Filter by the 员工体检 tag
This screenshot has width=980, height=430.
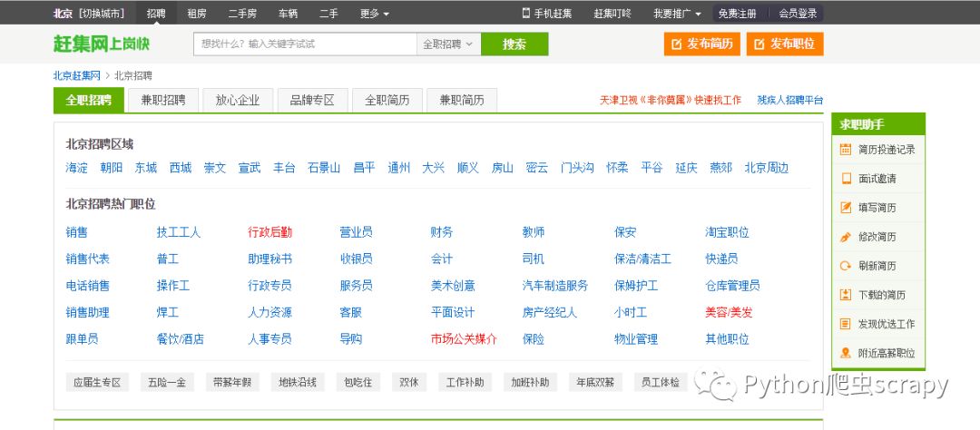click(661, 382)
